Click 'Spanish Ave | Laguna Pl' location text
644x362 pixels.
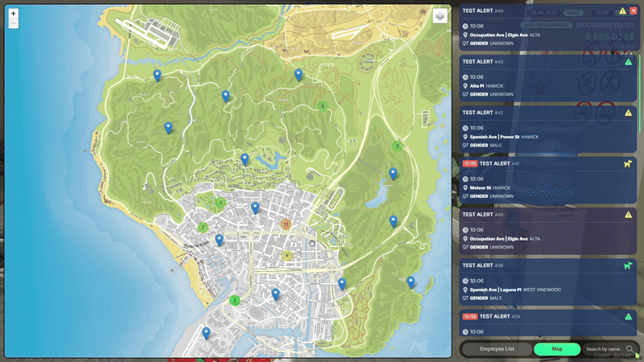[x=495, y=290]
